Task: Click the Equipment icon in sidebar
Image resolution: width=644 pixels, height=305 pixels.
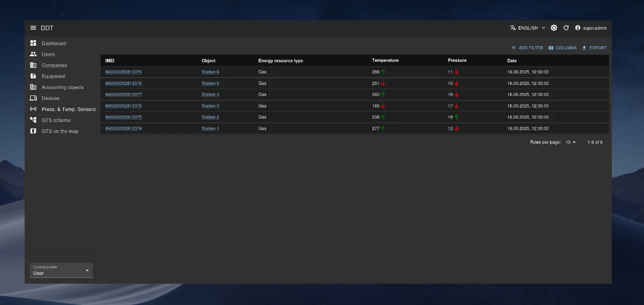Action: point(33,76)
